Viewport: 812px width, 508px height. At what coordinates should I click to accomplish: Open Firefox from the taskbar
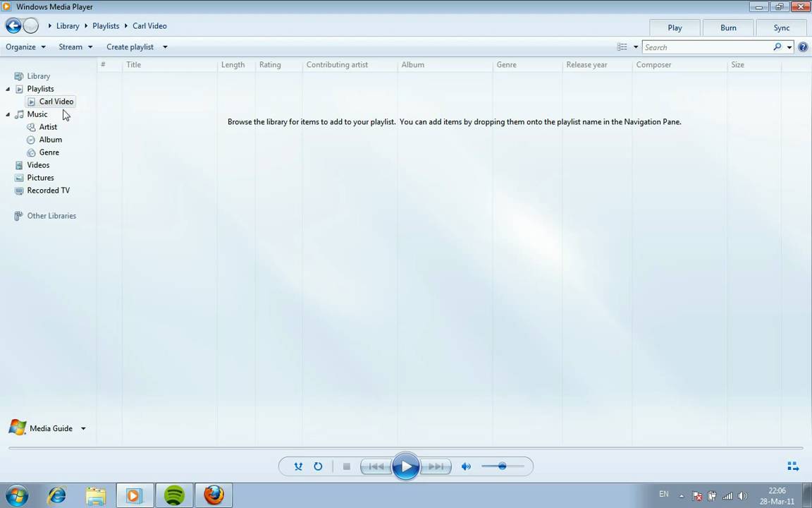[214, 495]
